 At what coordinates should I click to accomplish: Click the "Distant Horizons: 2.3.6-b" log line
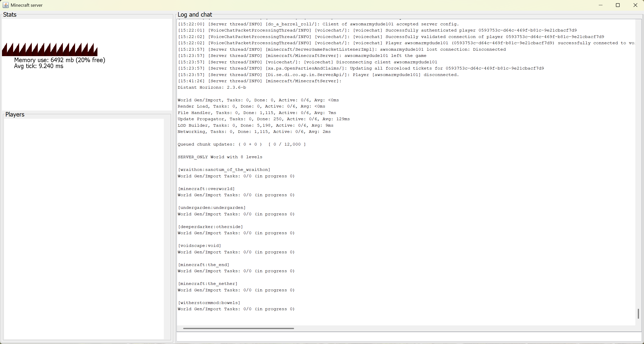[212, 87]
